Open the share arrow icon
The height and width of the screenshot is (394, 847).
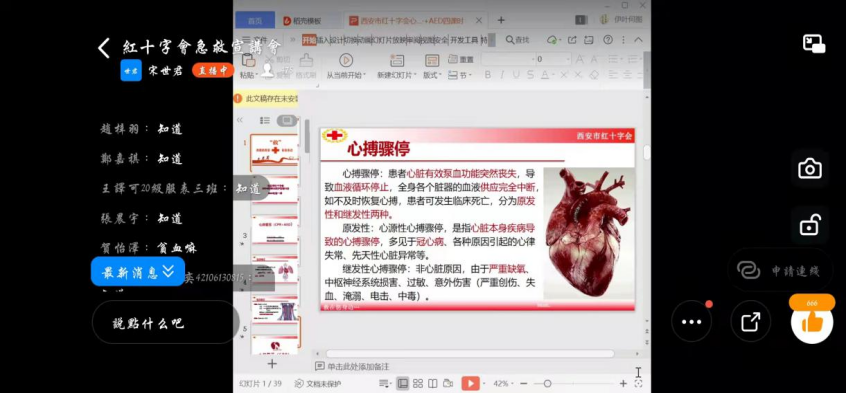coord(750,322)
